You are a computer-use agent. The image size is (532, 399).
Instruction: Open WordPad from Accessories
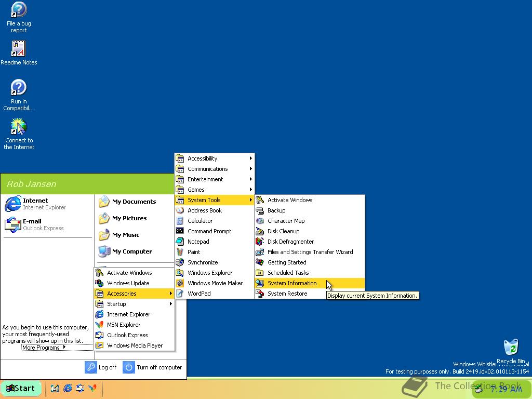click(x=215, y=294)
